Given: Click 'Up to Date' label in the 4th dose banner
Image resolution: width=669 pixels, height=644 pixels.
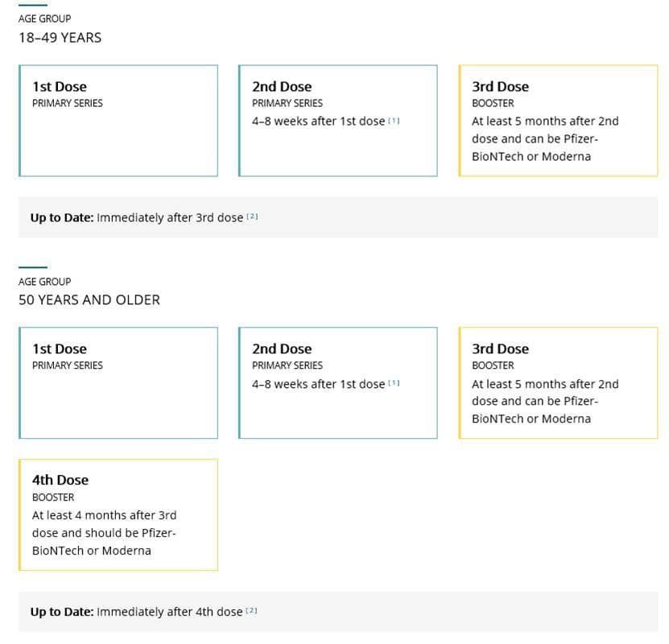Looking at the screenshot, I should pos(62,612).
